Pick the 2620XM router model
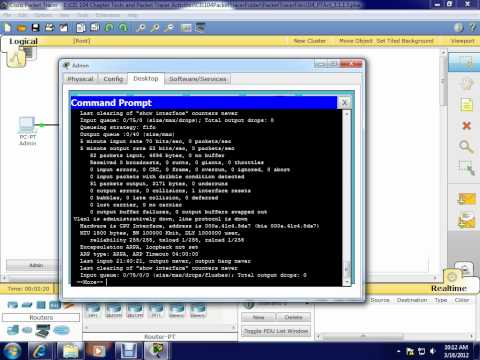 [114, 312]
